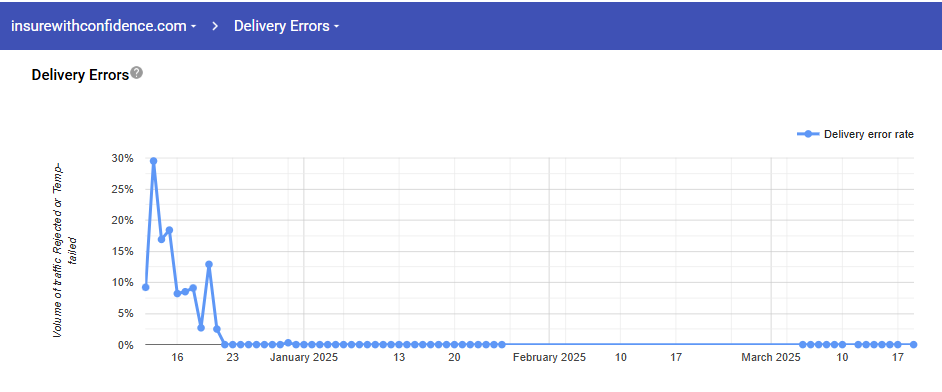This screenshot has width=942, height=392.
Task: Click the last data point in late January
Action: pos(502,345)
